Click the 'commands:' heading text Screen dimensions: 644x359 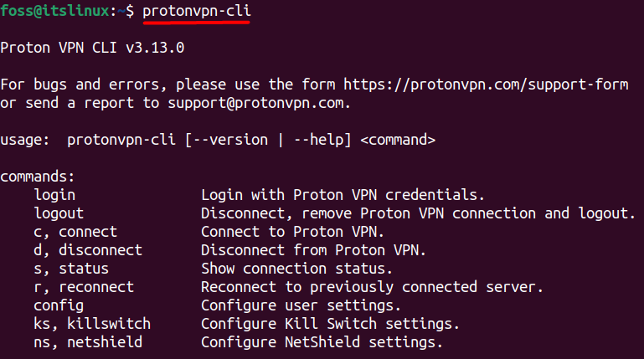point(38,177)
